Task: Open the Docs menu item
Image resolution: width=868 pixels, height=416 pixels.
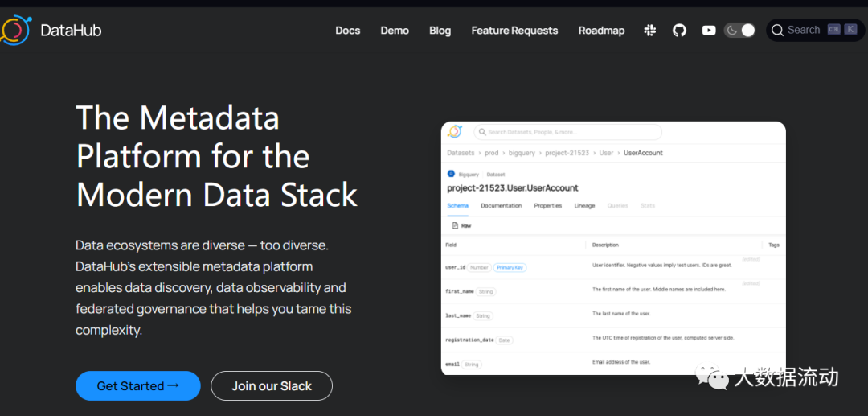Action: (x=348, y=31)
